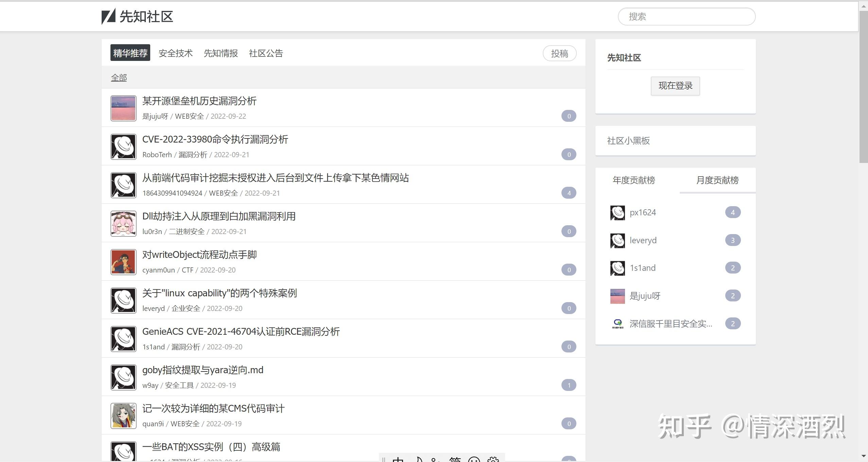Screen dimensions: 868x462
Task: Select 月度贡献榜 tab
Action: click(x=717, y=180)
